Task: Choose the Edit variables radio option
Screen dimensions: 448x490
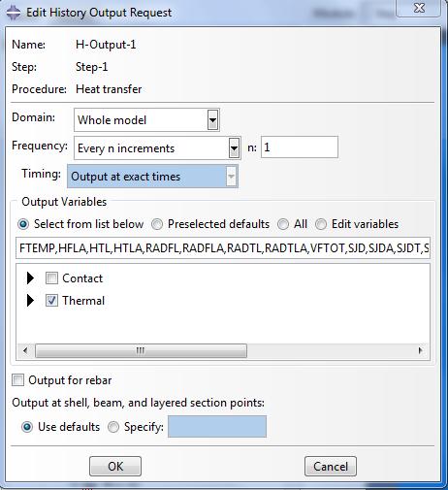Action: [x=321, y=224]
